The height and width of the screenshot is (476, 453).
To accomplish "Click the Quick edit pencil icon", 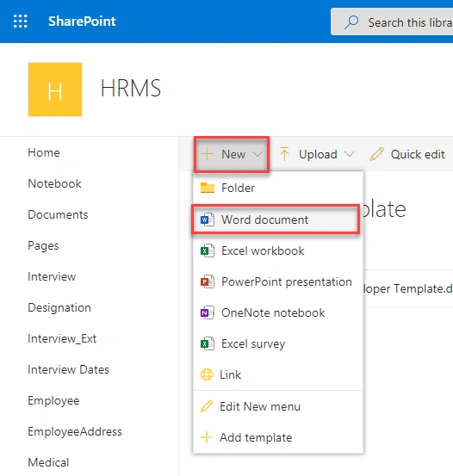I will [376, 154].
